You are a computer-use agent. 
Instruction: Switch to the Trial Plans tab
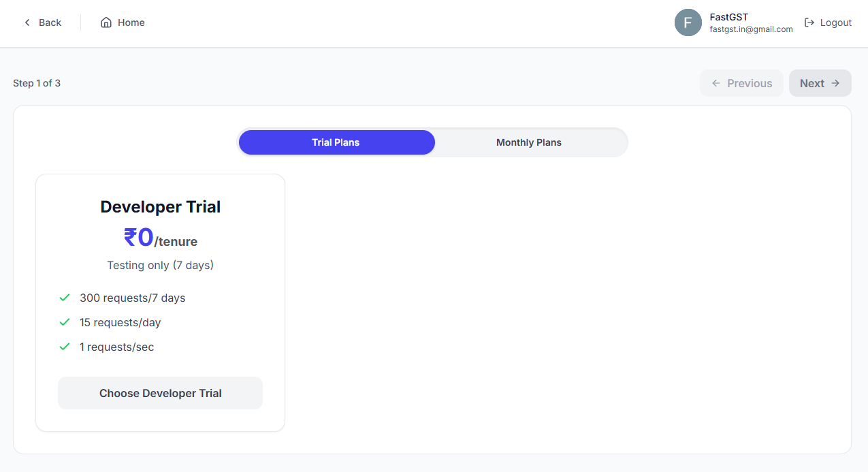click(336, 142)
